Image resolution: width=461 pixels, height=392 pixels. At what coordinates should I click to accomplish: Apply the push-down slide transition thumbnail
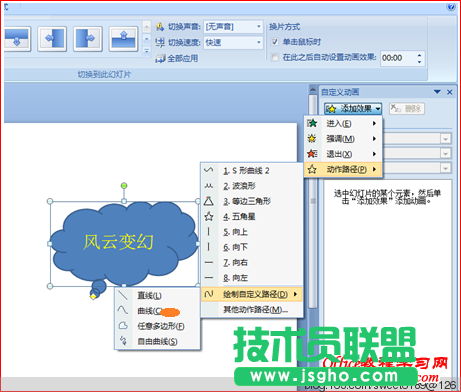click(x=17, y=39)
